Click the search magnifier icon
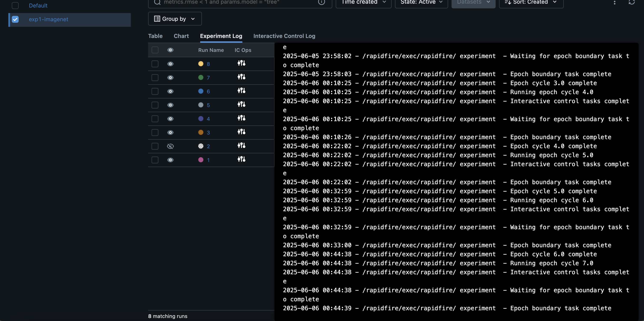 tap(157, 2)
